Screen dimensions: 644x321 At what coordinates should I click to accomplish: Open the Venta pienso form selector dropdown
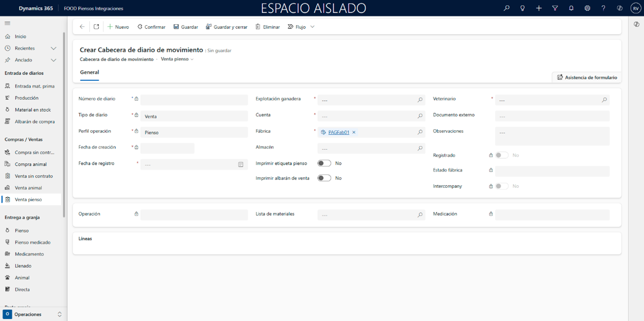tap(177, 59)
